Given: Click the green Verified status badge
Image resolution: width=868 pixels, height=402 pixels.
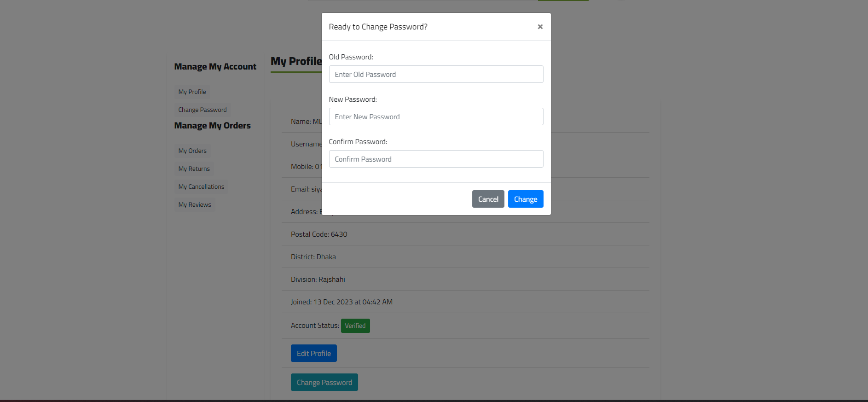Looking at the screenshot, I should click(355, 326).
